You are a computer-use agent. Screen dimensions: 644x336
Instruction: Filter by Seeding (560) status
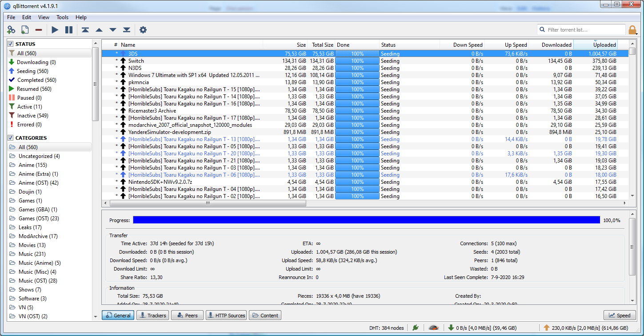[28, 71]
